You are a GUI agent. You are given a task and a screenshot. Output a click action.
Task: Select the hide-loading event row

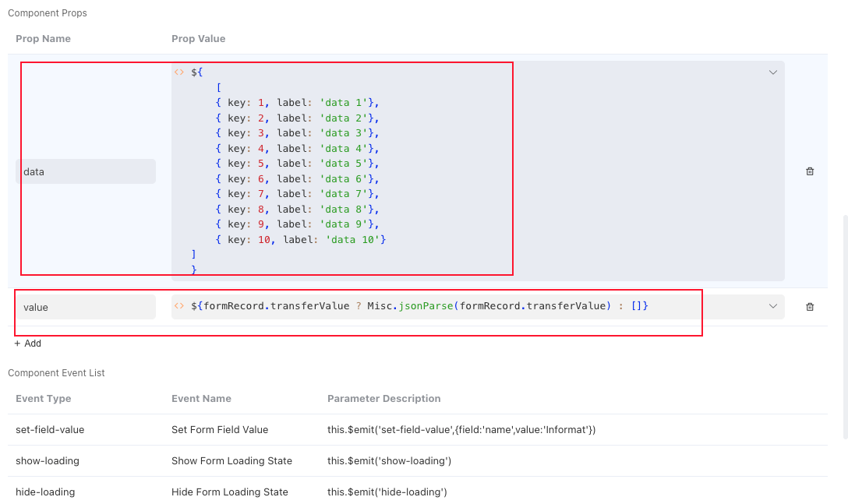click(x=234, y=492)
